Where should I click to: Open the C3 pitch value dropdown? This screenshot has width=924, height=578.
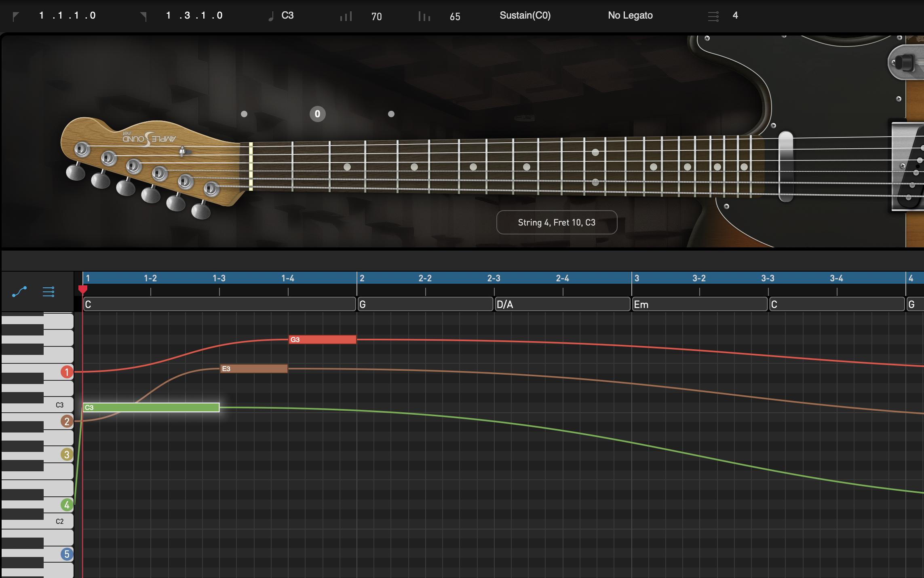287,15
